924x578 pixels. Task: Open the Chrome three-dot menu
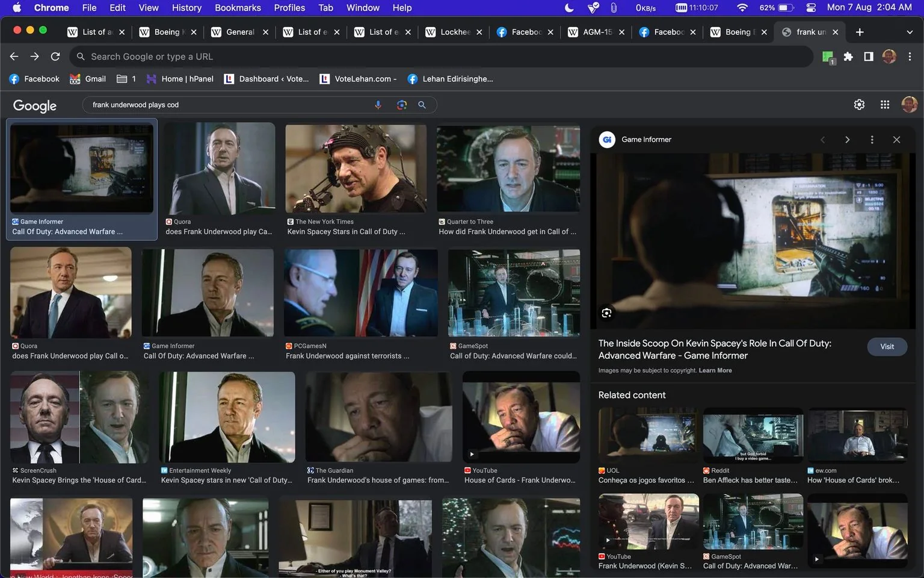910,56
